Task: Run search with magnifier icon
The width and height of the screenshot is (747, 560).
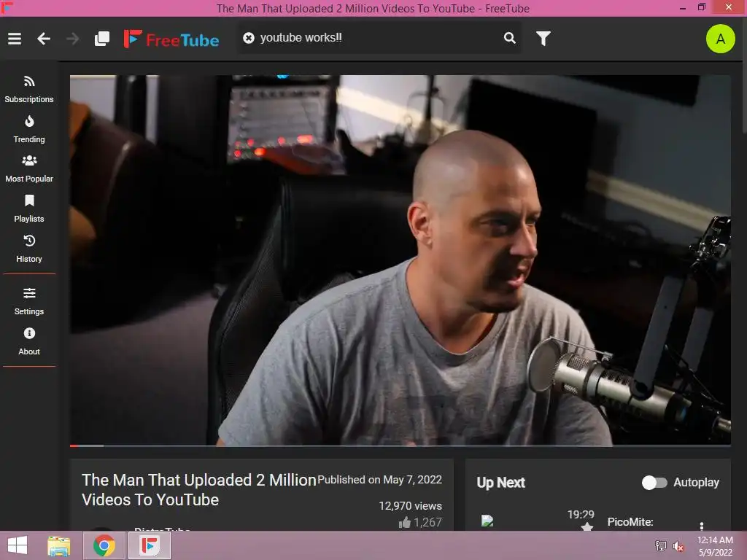Action: coord(509,38)
